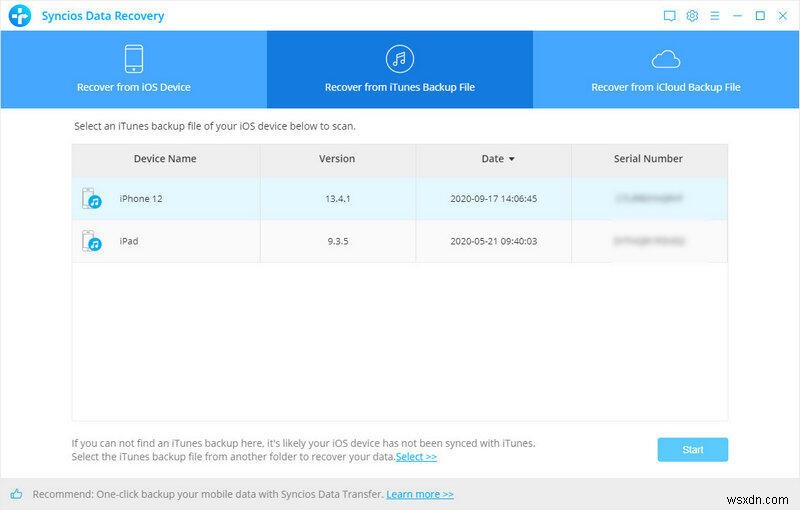Click the Syncios Data Recovery title text
The height and width of the screenshot is (510, 800).
[x=103, y=16]
